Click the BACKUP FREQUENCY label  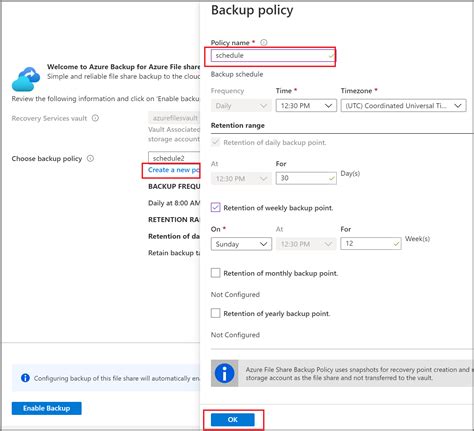(x=174, y=186)
